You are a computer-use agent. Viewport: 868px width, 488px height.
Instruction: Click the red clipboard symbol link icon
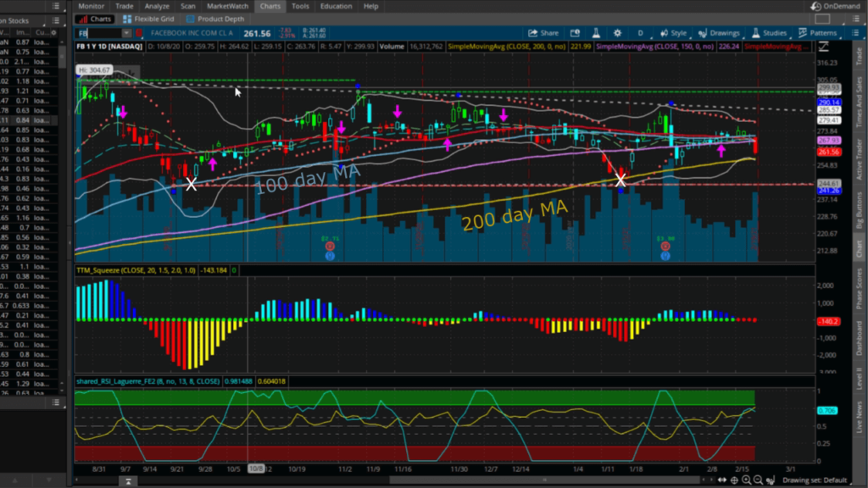[x=139, y=33]
